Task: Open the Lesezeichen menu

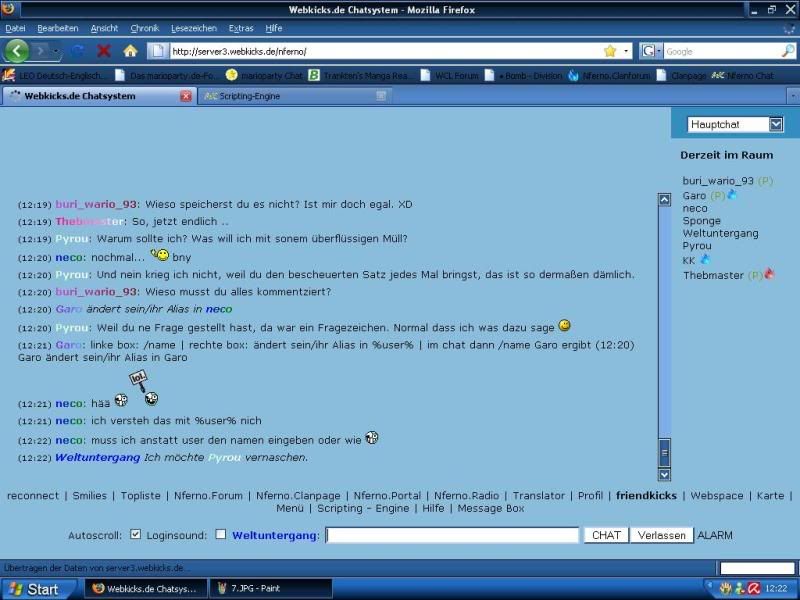Action: pyautogui.click(x=194, y=28)
